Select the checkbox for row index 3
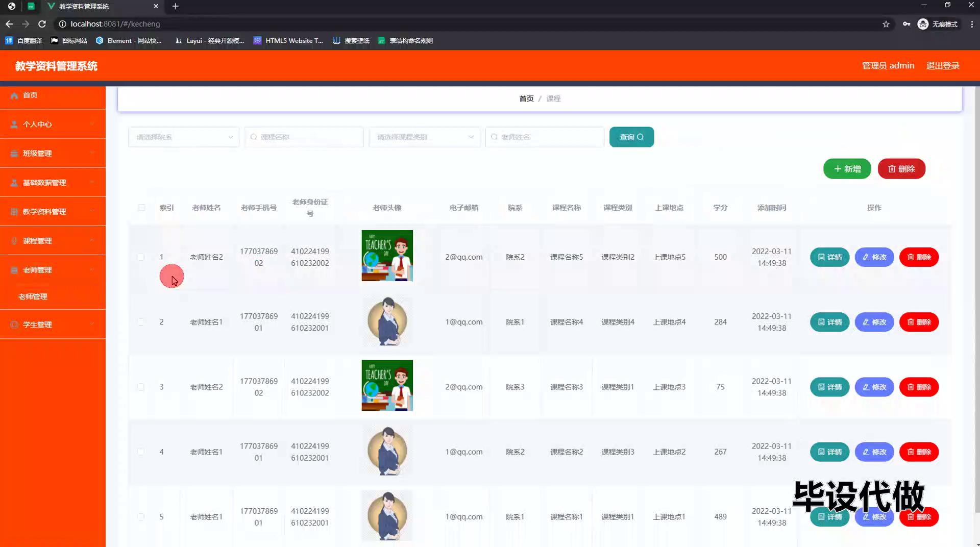 click(141, 387)
